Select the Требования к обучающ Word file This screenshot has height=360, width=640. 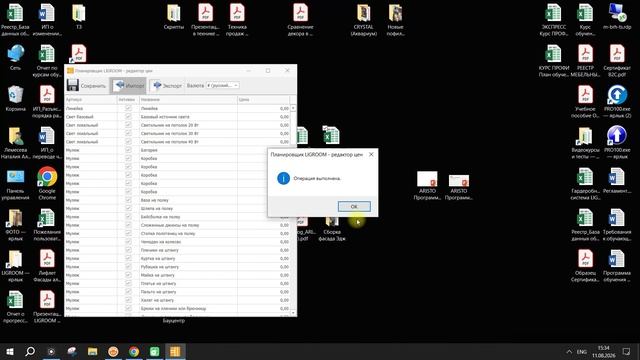(x=617, y=224)
